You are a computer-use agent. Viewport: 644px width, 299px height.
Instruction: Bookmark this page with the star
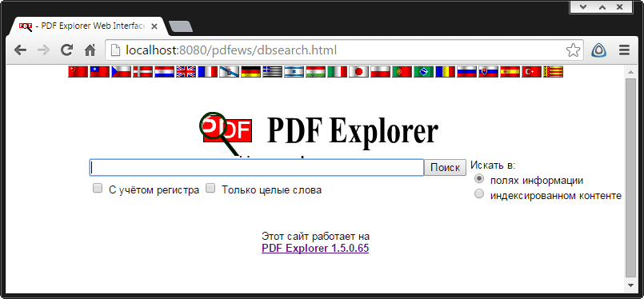click(573, 50)
